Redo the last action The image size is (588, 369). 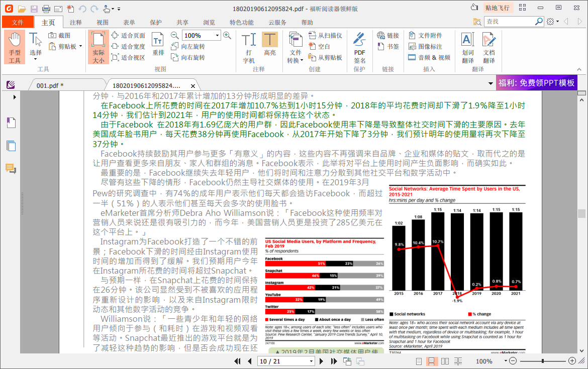[x=94, y=9]
